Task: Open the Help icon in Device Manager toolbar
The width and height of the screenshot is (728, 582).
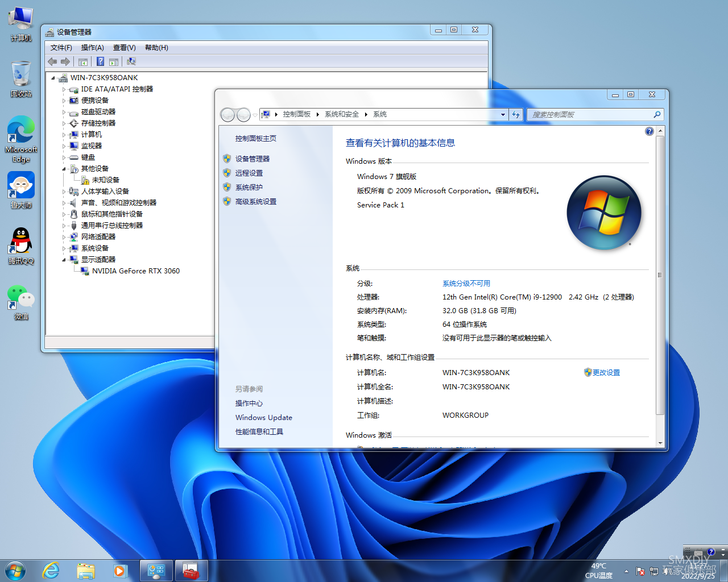Action: [x=100, y=61]
